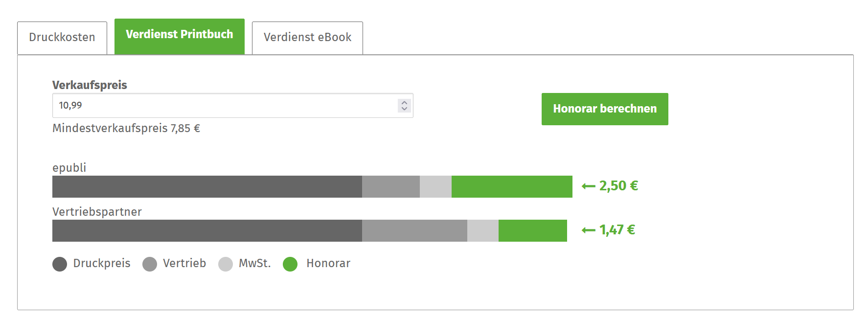Click the Vertrieb segment of the epubli bar
This screenshot has width=868, height=319.
[x=390, y=186]
